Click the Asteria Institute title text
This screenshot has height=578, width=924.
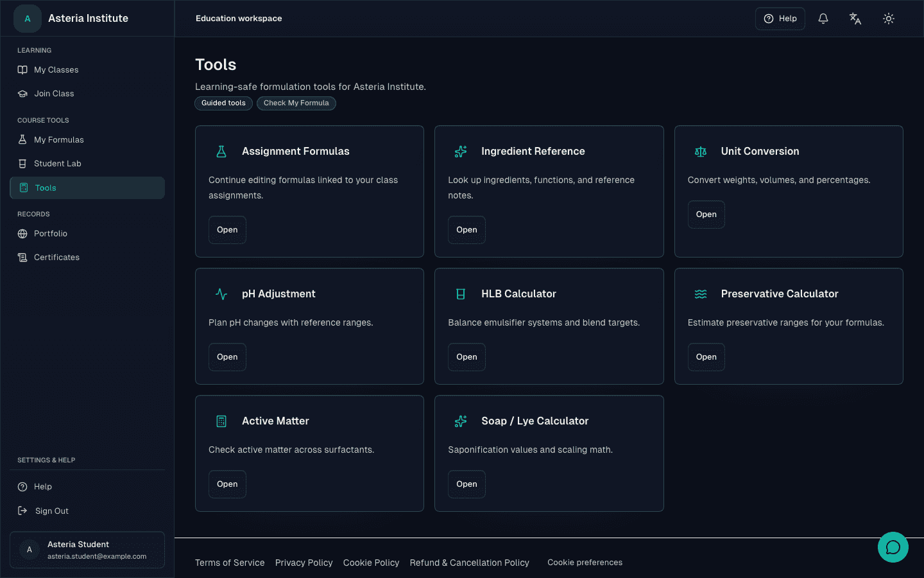[x=88, y=19]
